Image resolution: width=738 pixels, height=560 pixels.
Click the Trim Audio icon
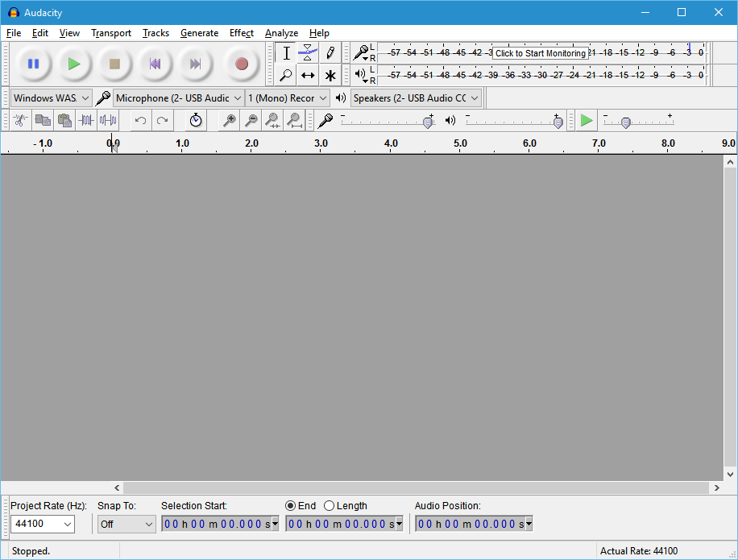(86, 121)
